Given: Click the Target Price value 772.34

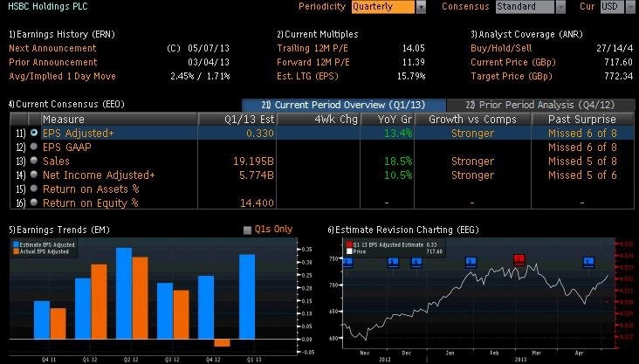Looking at the screenshot, I should tap(619, 76).
